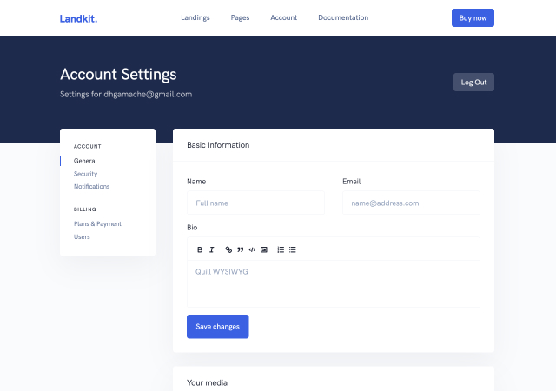Click the Buy now button

[473, 17]
